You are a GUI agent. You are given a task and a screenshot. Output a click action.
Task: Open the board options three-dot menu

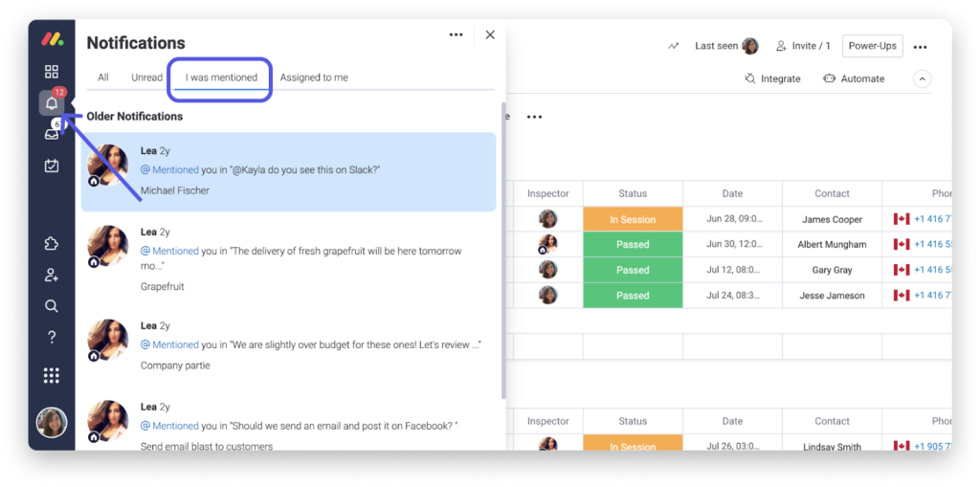[920, 46]
